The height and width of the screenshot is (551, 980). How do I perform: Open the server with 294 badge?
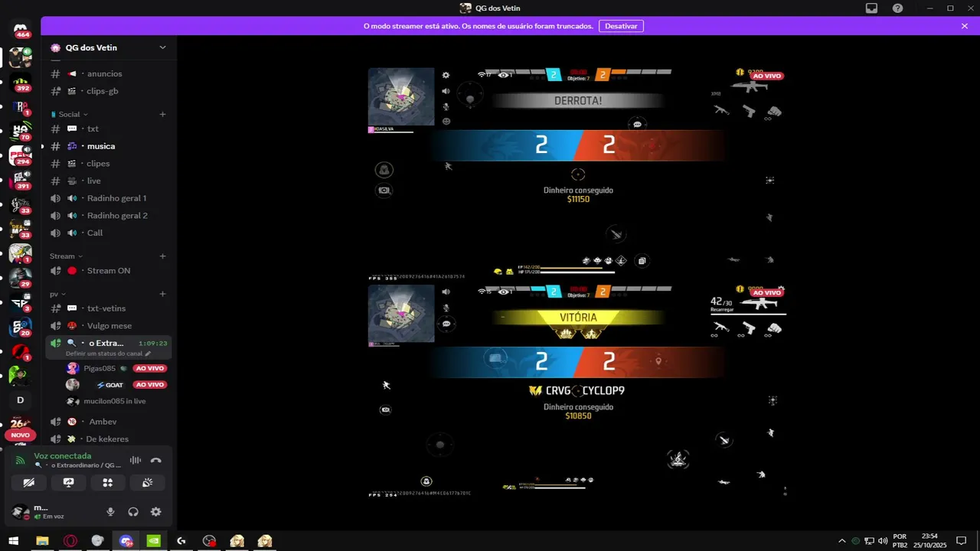(21, 157)
